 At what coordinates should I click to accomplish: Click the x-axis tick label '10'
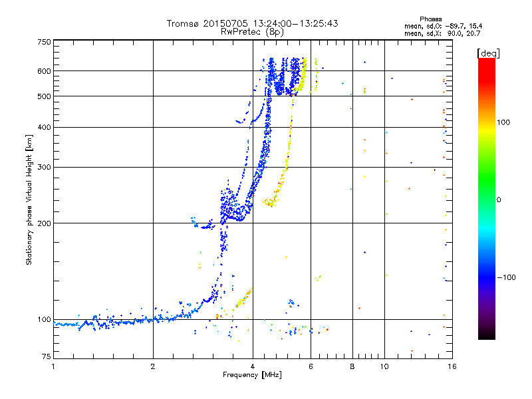[384, 366]
